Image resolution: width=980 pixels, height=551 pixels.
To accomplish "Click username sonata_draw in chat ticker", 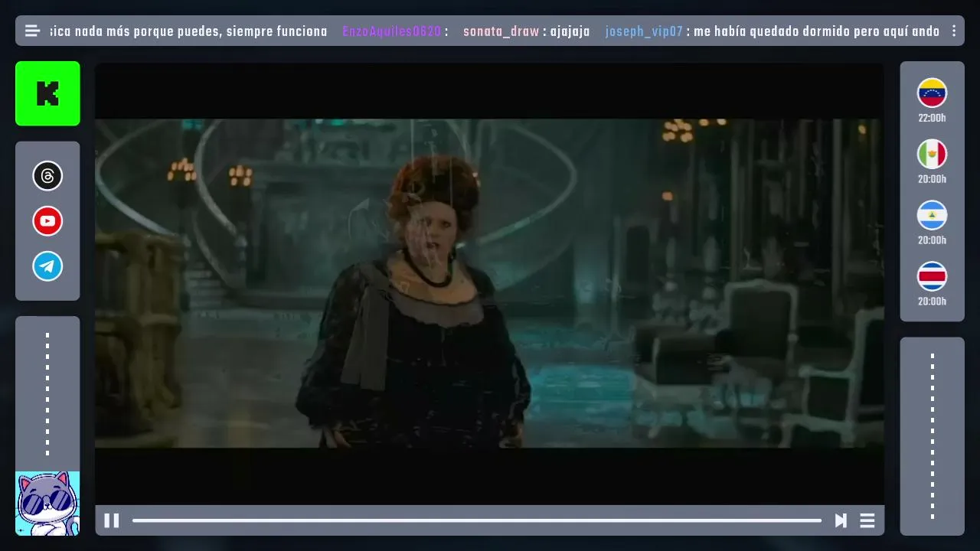I will coord(501,31).
